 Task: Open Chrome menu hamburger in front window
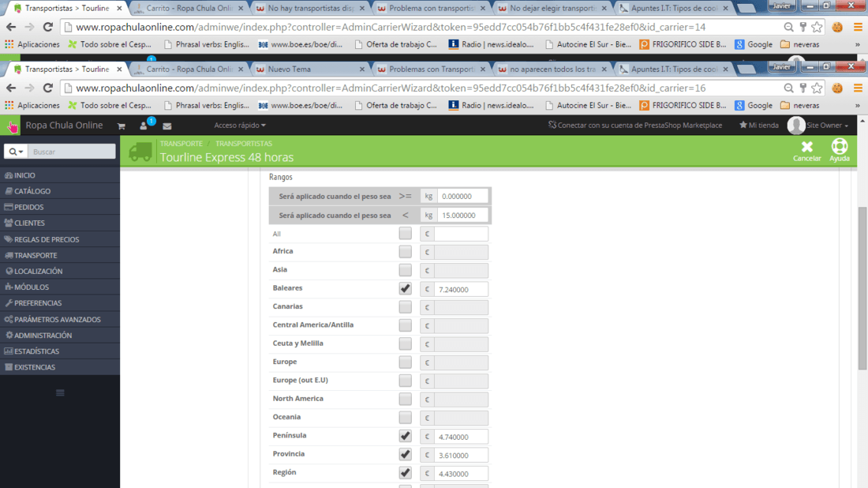(x=858, y=88)
